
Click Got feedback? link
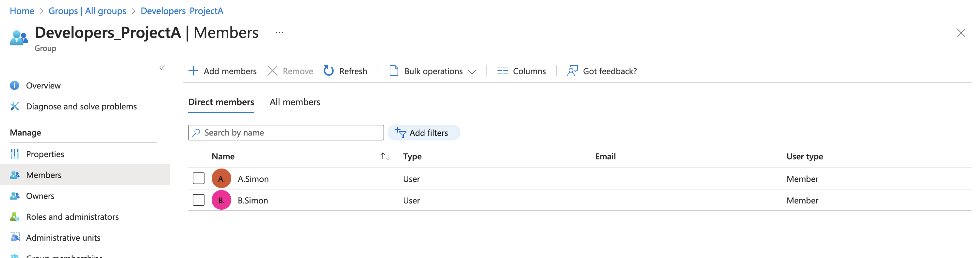pyautogui.click(x=610, y=71)
